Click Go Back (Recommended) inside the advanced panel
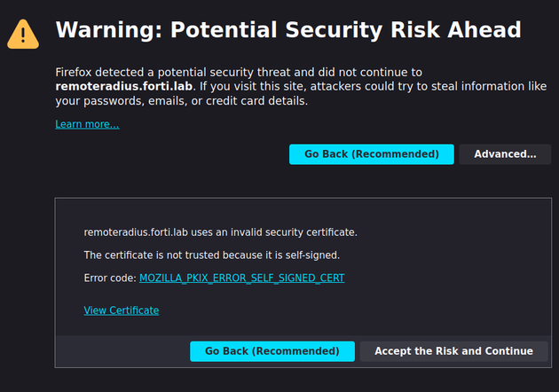559x392 pixels. click(x=272, y=351)
